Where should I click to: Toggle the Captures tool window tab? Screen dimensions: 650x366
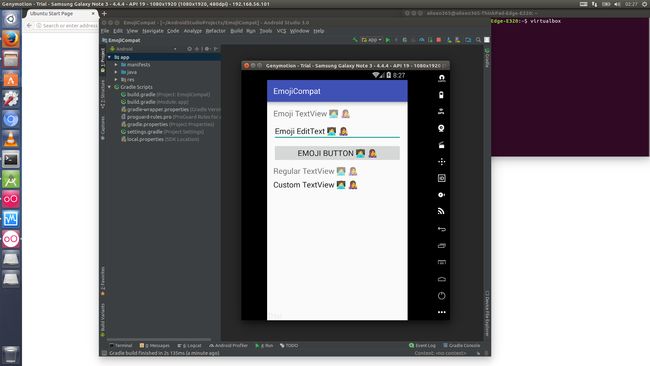[x=103, y=128]
